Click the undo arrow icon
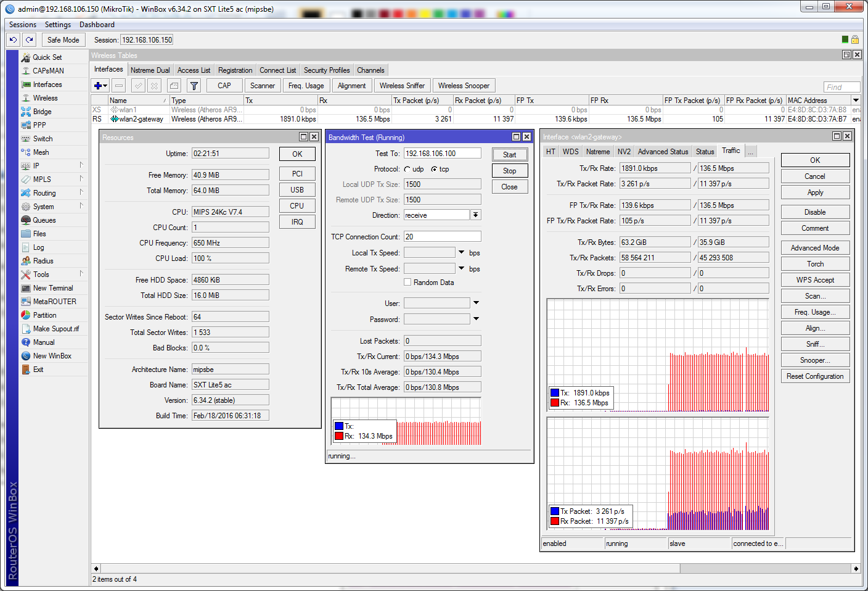 (x=13, y=39)
